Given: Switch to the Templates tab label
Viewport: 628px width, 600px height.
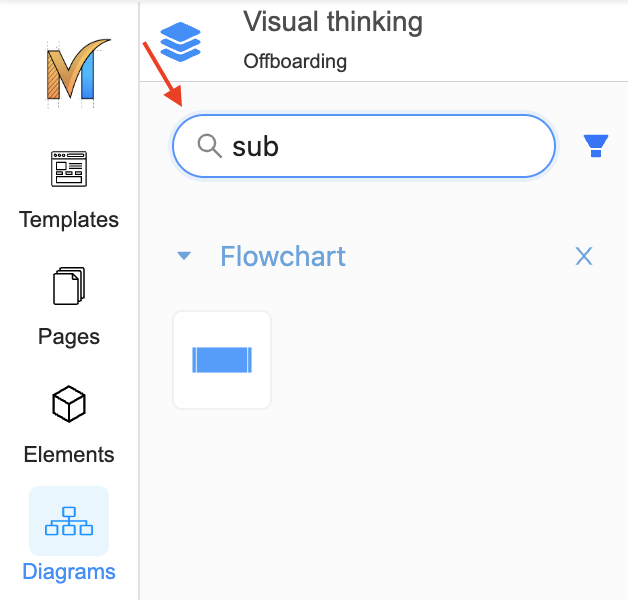Looking at the screenshot, I should pos(69,220).
